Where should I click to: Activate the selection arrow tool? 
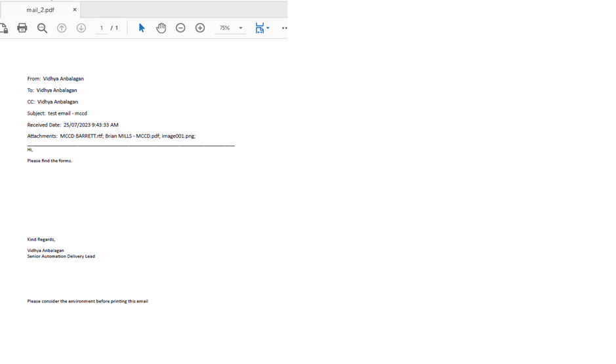142,28
